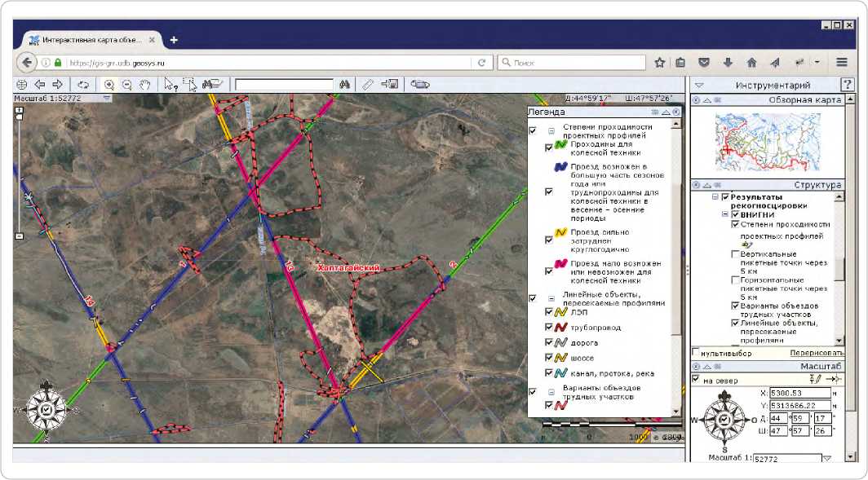The width and height of the screenshot is (868, 480).
Task: Click the save map export icon
Action: pyautogui.click(x=390, y=85)
